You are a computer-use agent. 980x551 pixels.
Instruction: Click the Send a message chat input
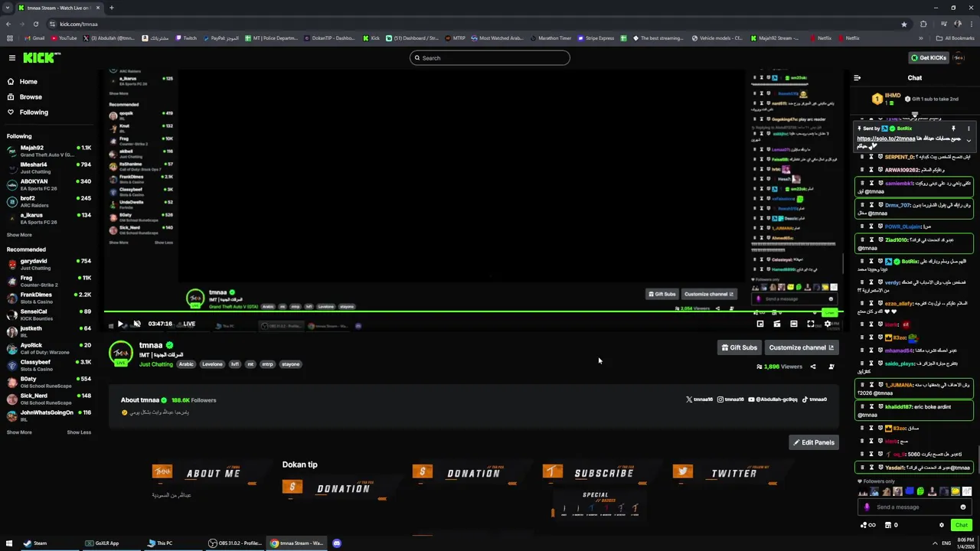pos(916,507)
